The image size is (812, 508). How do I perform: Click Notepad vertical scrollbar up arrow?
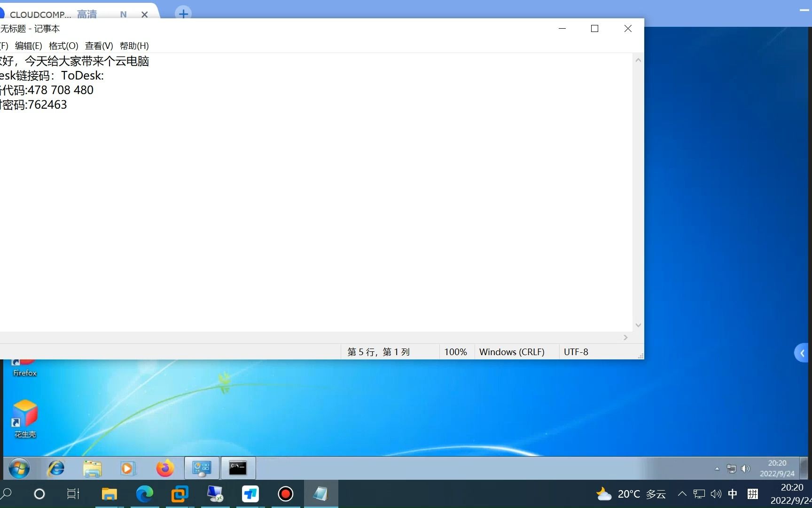tap(638, 60)
